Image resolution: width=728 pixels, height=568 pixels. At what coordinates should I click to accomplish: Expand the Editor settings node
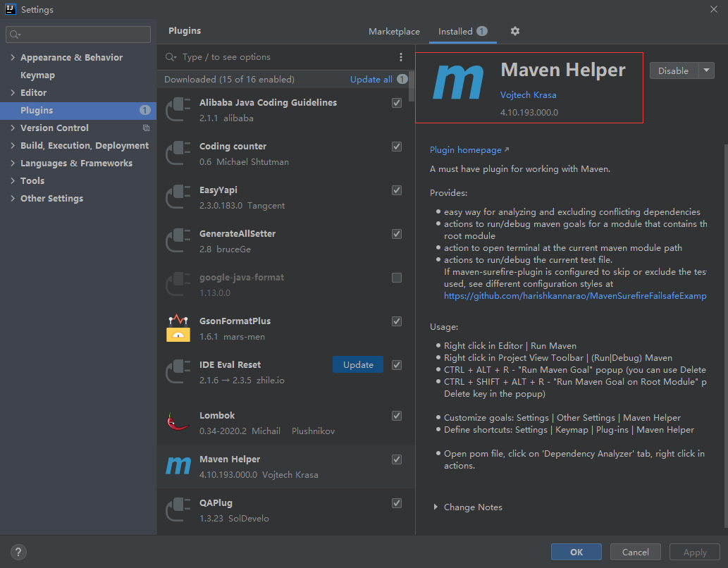[13, 92]
